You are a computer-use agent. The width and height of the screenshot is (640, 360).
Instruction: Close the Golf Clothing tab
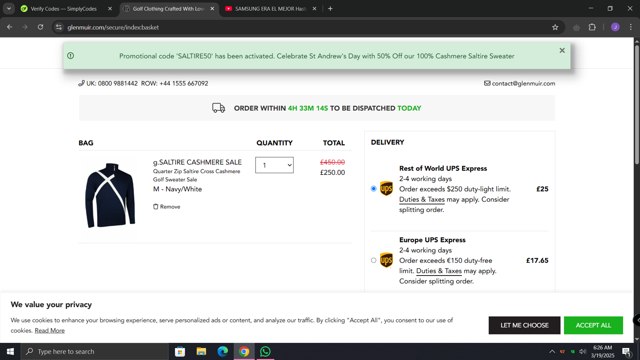212,9
